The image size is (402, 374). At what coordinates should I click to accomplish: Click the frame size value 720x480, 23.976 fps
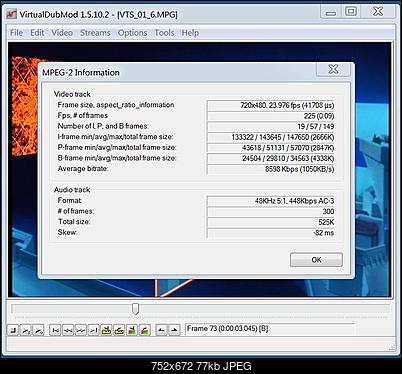(x=271, y=105)
